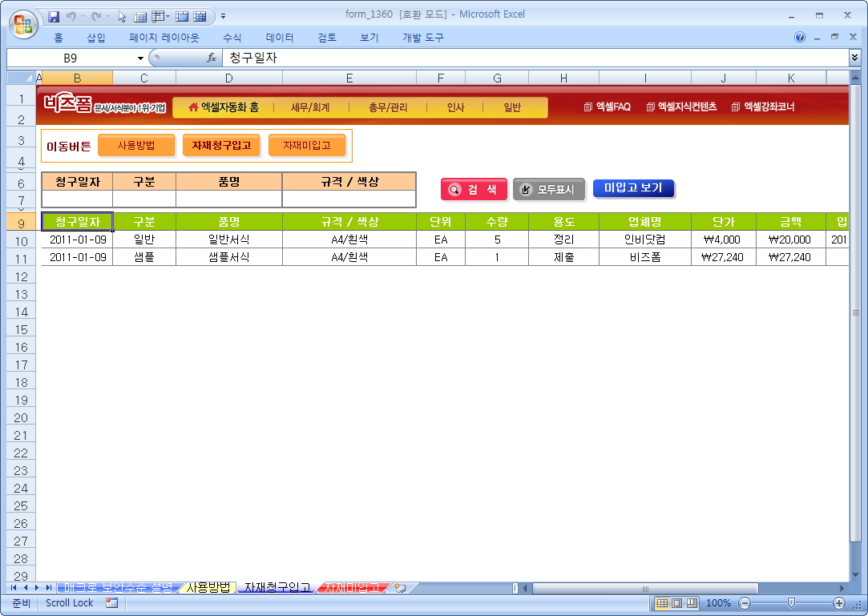This screenshot has width=868, height=616.
Task: Click the zoom out minus icon
Action: 745,602
